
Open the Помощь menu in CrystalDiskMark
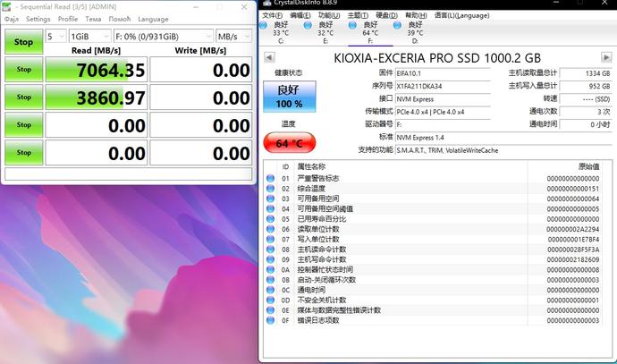(120, 19)
